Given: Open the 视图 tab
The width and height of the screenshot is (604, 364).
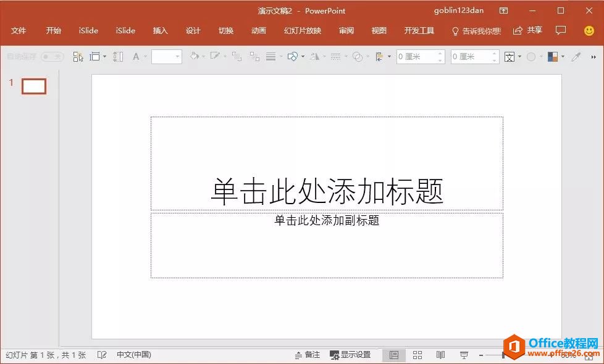Looking at the screenshot, I should click(x=379, y=30).
